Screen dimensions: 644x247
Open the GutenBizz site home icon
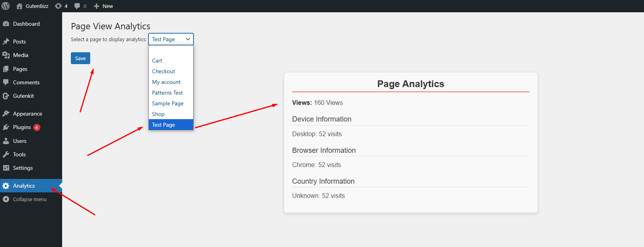tap(19, 6)
